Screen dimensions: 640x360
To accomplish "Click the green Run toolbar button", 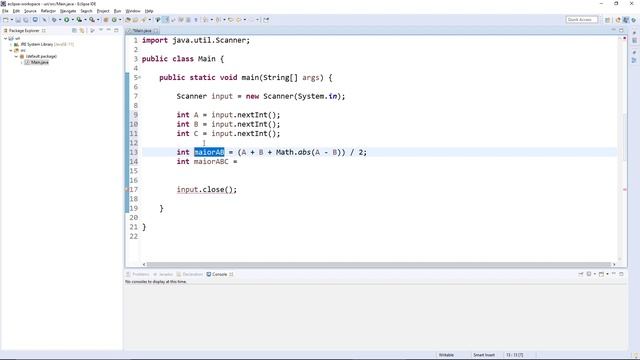I will pyautogui.click(x=67, y=20).
